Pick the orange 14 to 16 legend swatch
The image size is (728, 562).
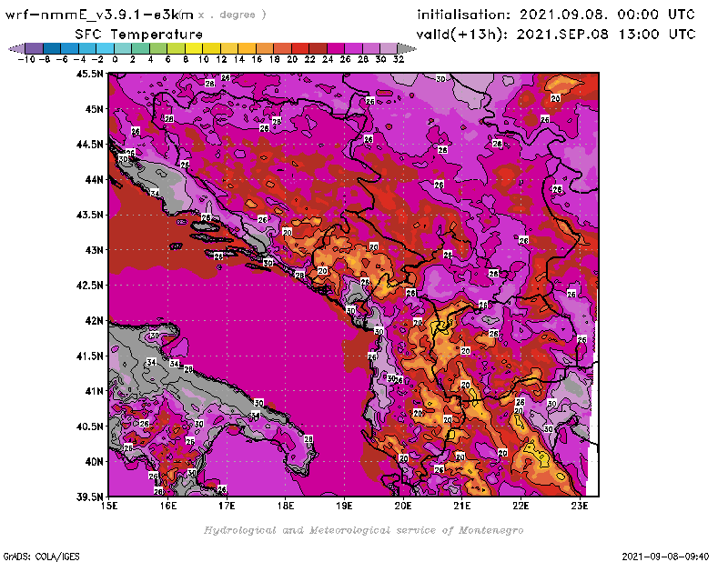click(247, 48)
